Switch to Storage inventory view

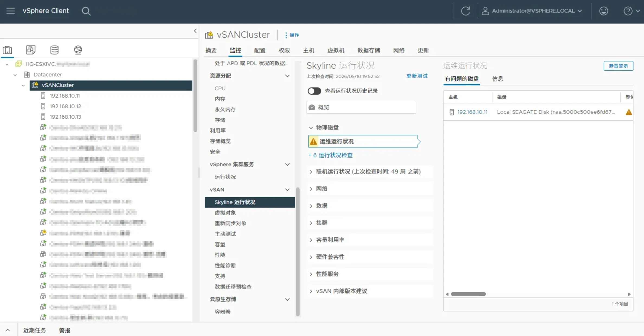click(x=54, y=50)
